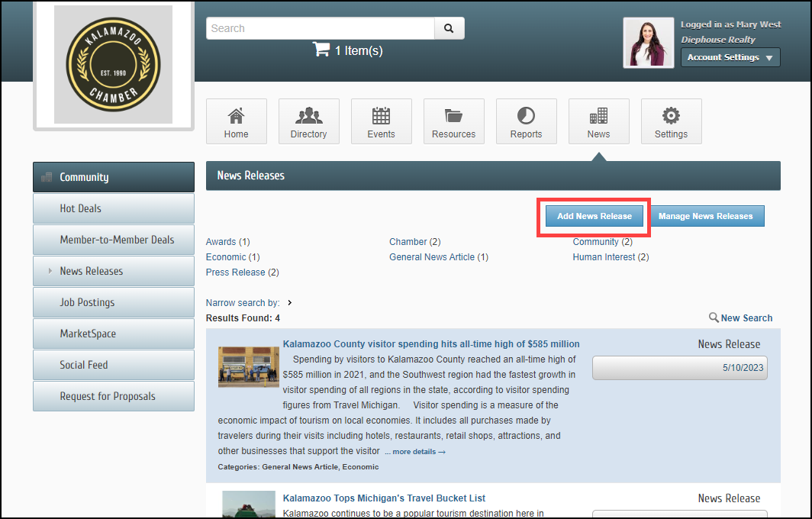This screenshot has width=812, height=519.
Task: Open the Reports pie chart icon
Action: pyautogui.click(x=526, y=116)
